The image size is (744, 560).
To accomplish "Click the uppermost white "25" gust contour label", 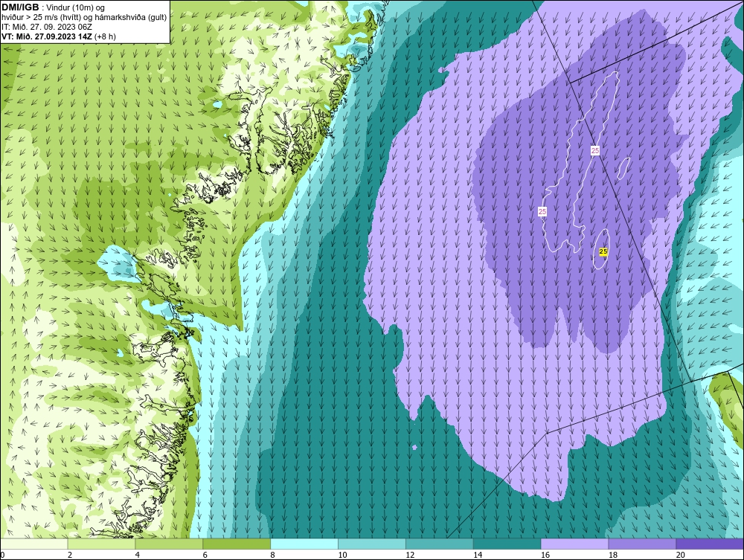I will click(595, 150).
